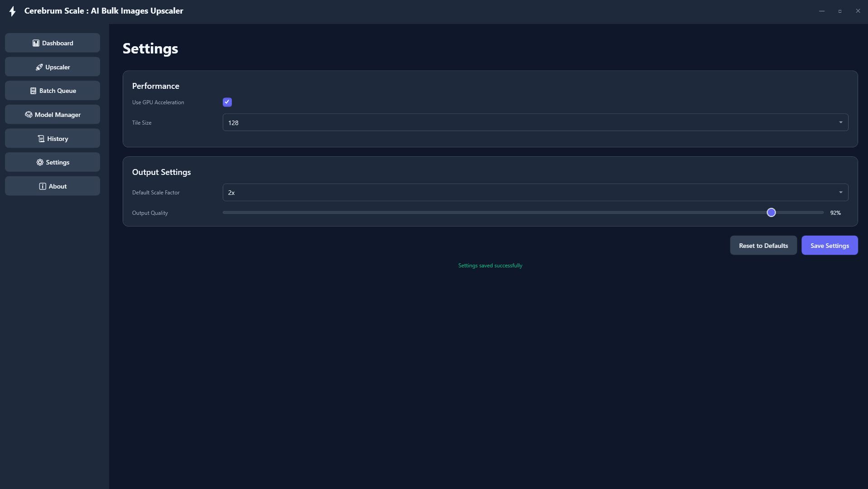Click the Settings saved successfully message
This screenshot has width=868, height=489.
[490, 266]
